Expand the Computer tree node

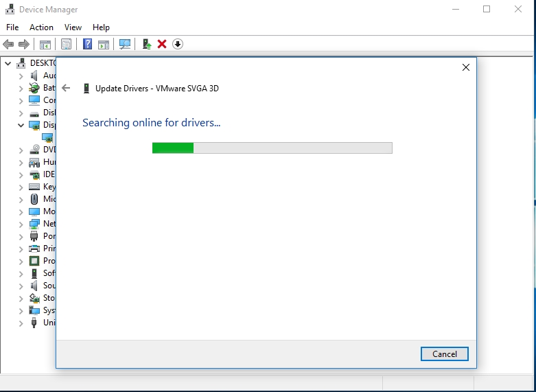point(21,100)
